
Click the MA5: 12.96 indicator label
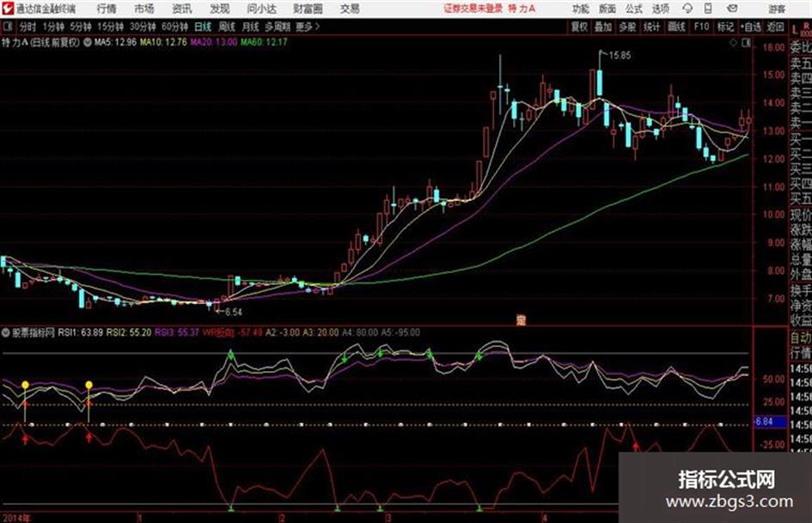115,42
